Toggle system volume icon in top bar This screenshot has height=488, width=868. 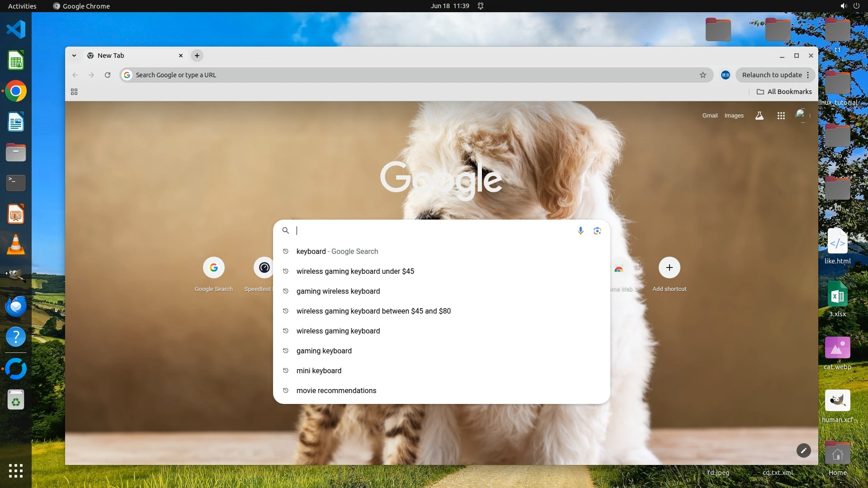point(843,6)
